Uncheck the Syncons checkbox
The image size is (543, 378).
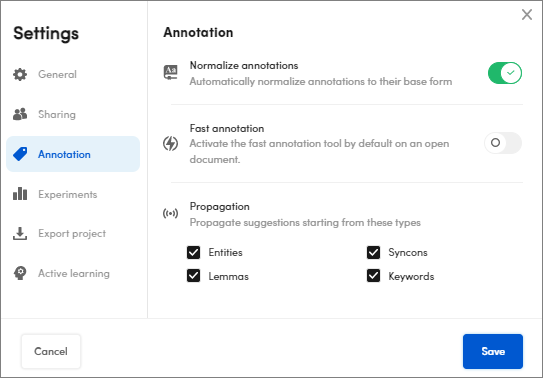[373, 252]
